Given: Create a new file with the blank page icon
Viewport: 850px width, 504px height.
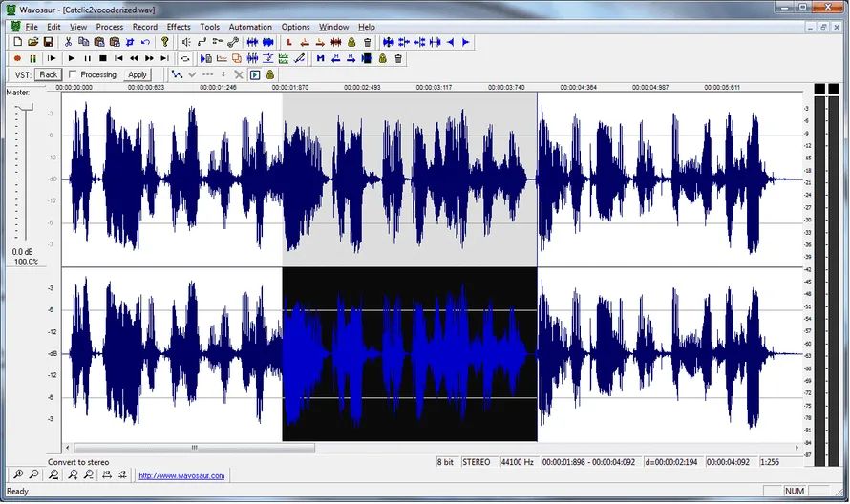Looking at the screenshot, I should [18, 42].
